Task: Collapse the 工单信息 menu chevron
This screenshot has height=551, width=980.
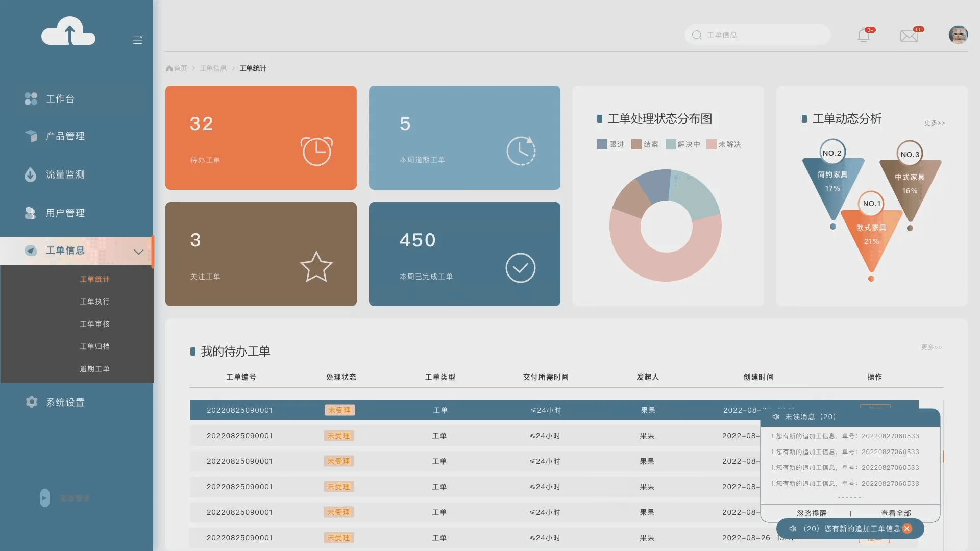Action: [138, 252]
